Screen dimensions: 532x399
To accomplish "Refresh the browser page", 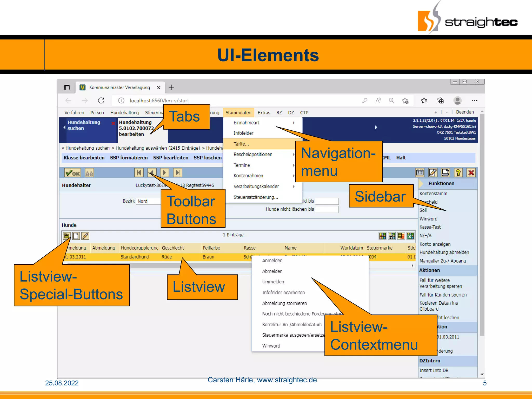I will (101, 101).
